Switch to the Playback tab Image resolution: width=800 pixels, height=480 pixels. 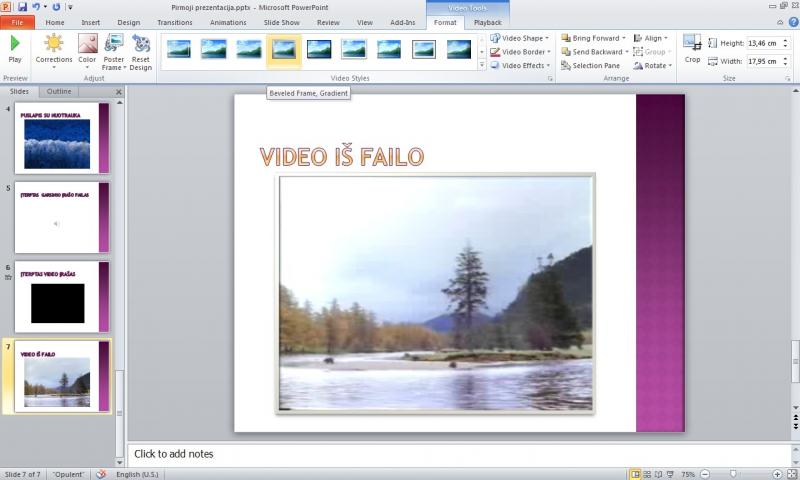point(487,22)
